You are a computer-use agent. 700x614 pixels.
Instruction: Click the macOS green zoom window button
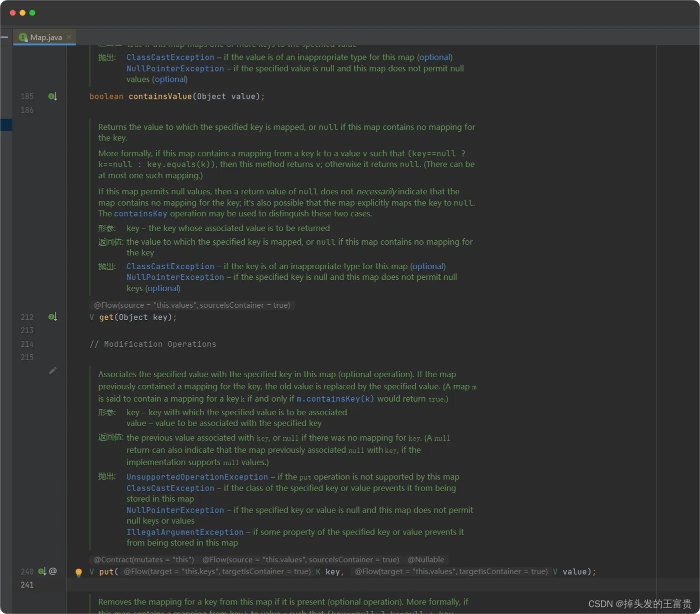pyautogui.click(x=32, y=12)
